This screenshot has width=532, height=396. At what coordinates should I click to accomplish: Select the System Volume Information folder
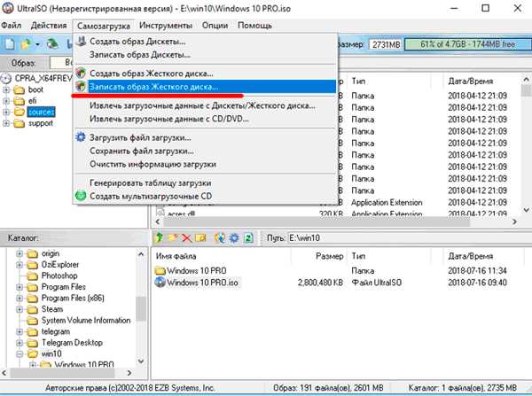(86, 321)
